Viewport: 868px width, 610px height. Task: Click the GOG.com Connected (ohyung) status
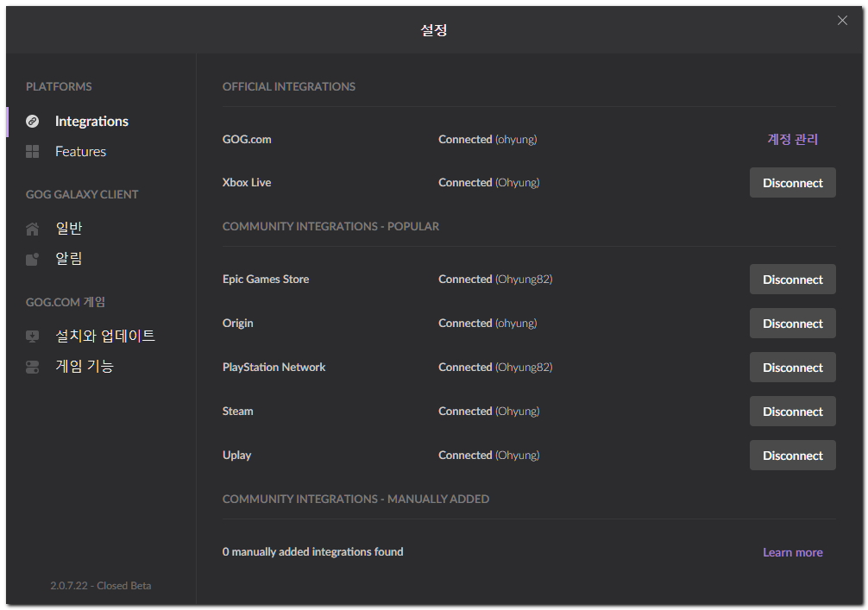(x=487, y=140)
